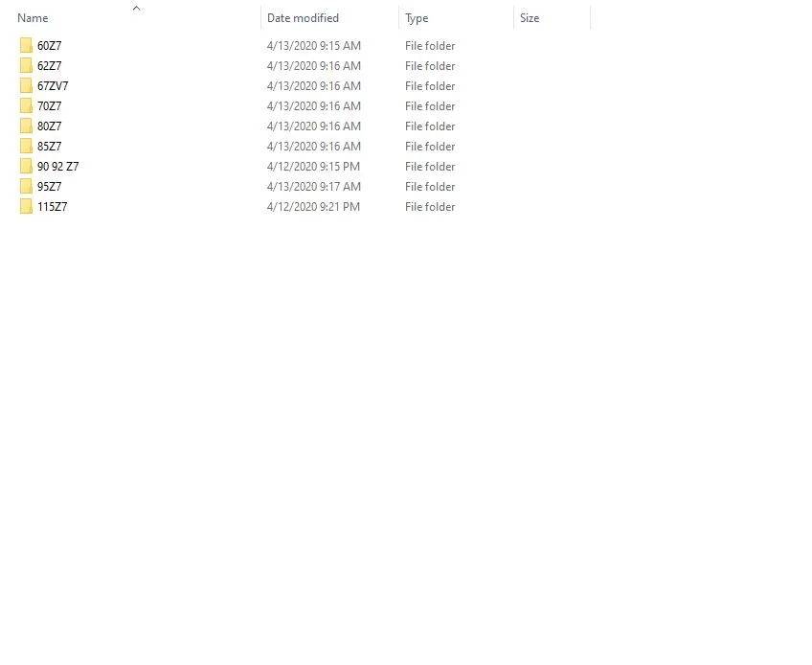Select the 90 92 Z7 folder name
The image size is (812, 665).
[58, 167]
